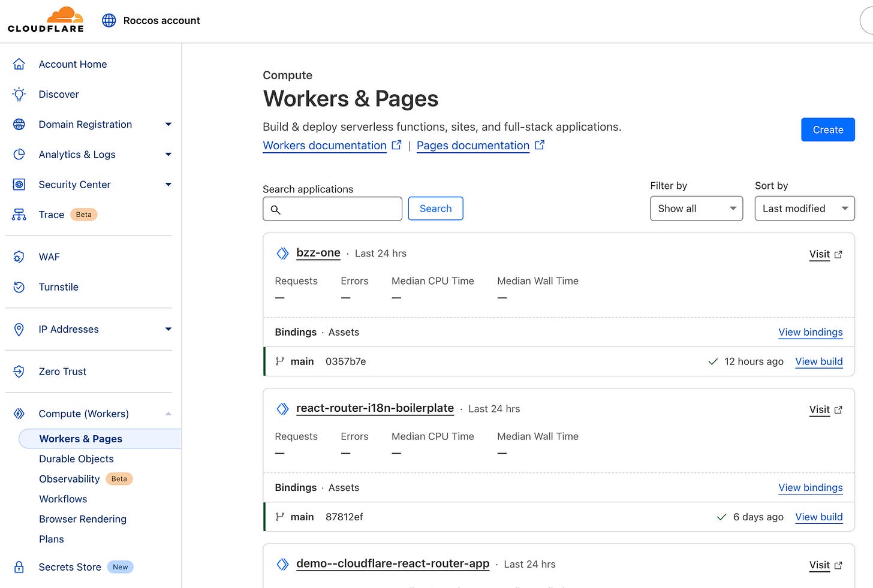Expand the Domain Registration menu arrow
Image resolution: width=873 pixels, height=588 pixels.
point(168,124)
